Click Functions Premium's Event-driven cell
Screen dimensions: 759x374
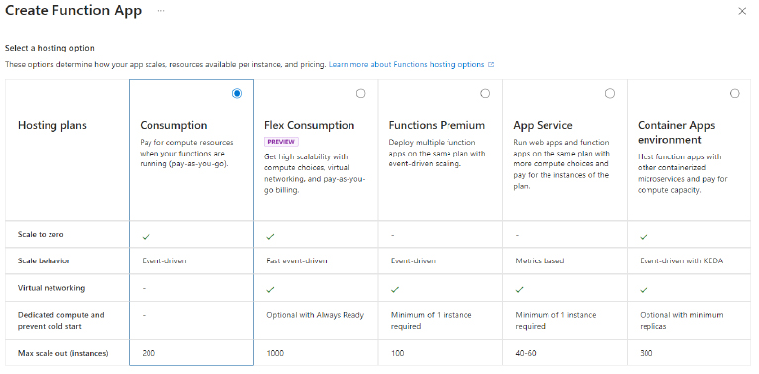coord(413,261)
